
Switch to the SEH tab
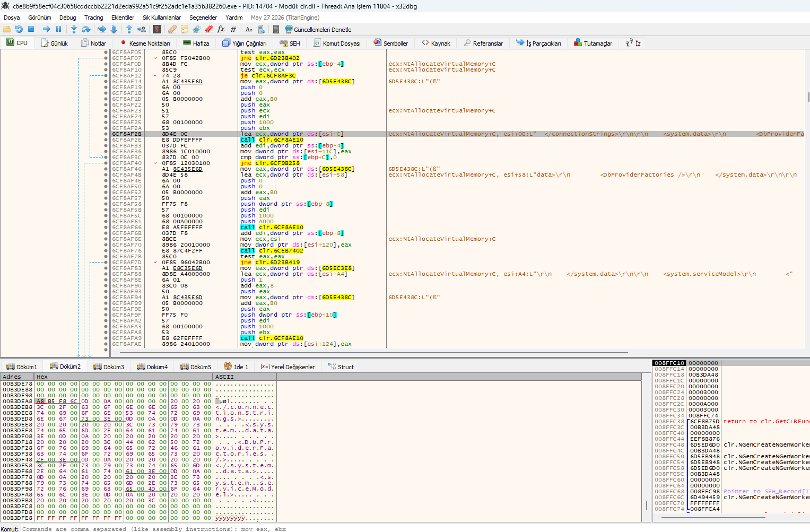[290, 43]
